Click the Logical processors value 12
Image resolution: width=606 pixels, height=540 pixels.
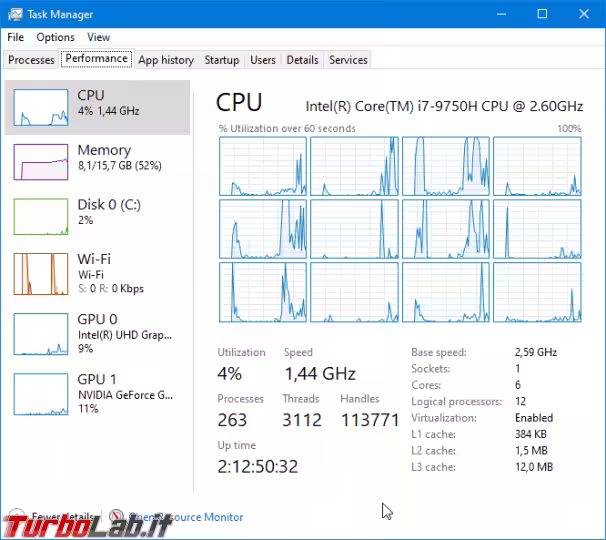(520, 401)
